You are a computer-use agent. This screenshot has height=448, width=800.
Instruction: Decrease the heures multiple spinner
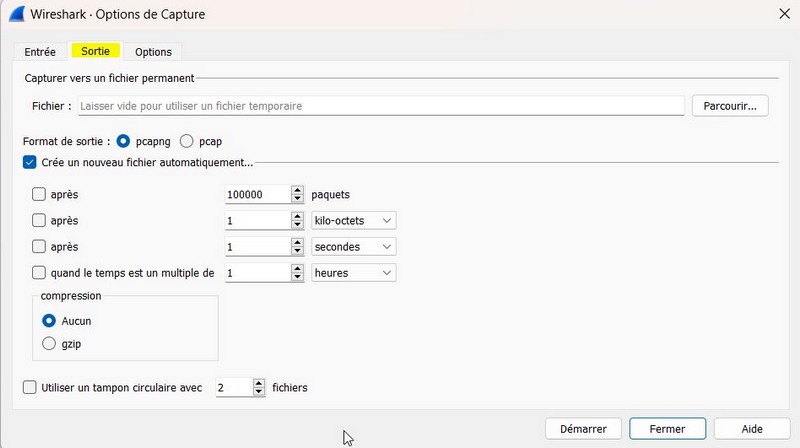click(297, 276)
